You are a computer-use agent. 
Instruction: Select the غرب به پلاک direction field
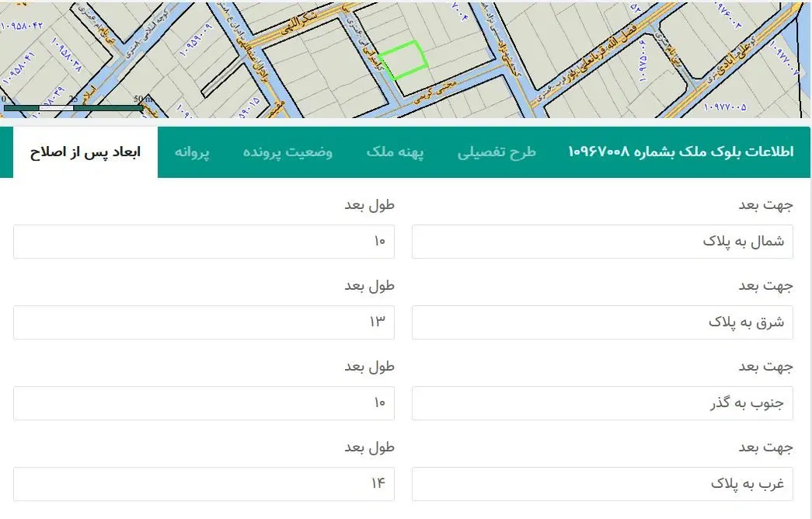click(602, 484)
